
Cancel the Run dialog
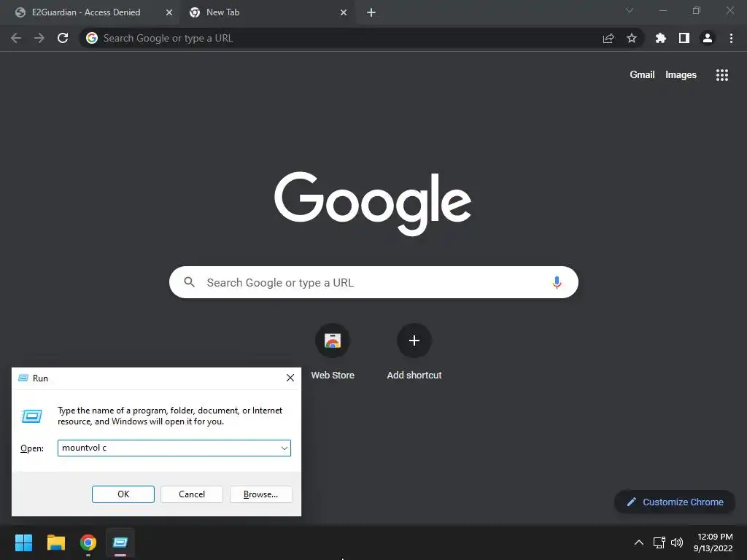192,494
